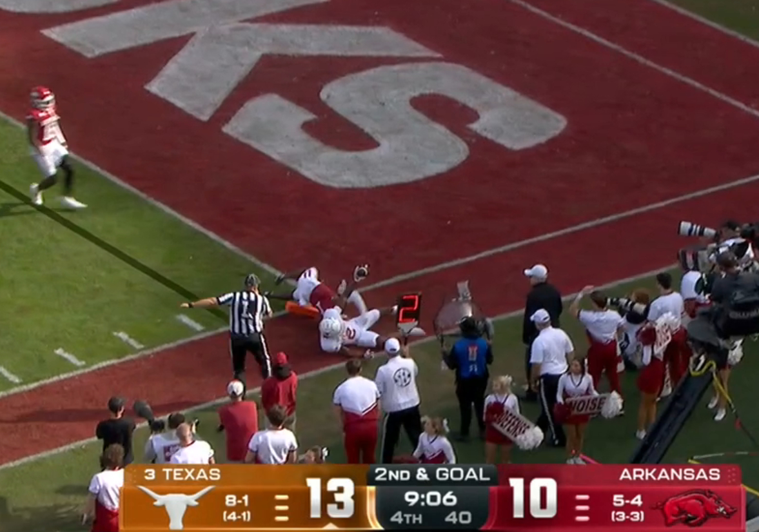Click the NOISE cheerleader sign
This screenshot has width=759, height=532.
pos(587,405)
